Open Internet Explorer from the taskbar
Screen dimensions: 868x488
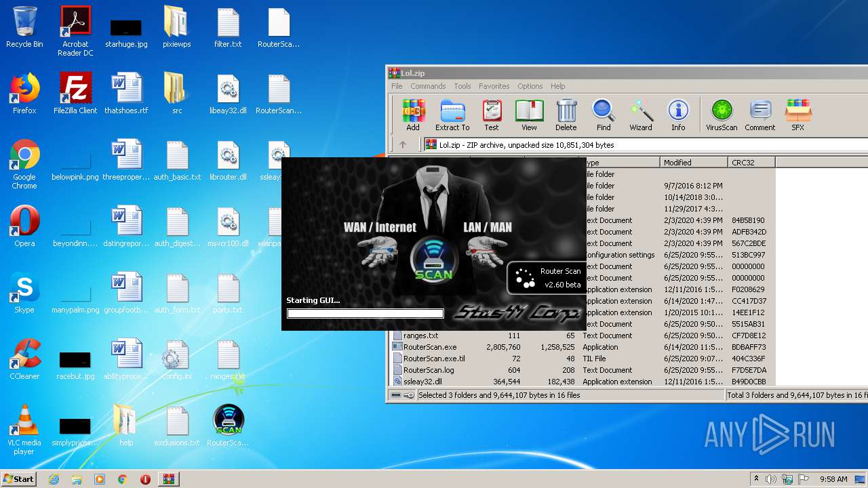pyautogui.click(x=54, y=479)
